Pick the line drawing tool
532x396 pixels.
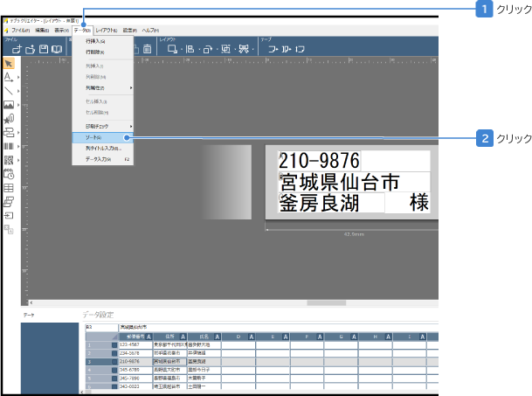tap(8, 91)
